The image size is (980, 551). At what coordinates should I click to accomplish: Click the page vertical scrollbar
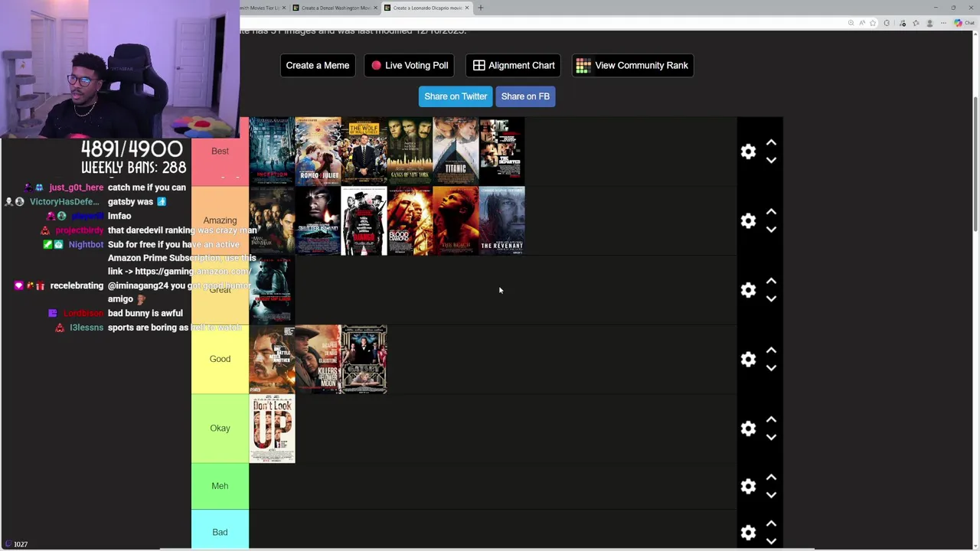975,165
